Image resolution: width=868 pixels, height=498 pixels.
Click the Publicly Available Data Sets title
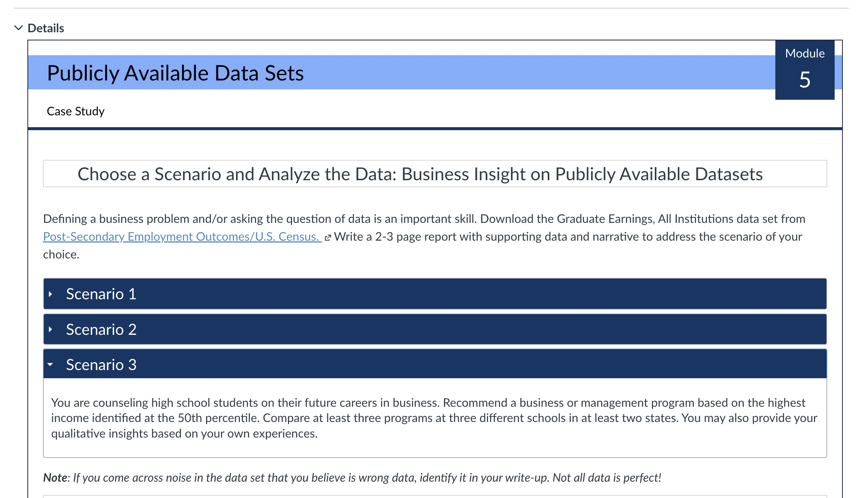tap(175, 73)
